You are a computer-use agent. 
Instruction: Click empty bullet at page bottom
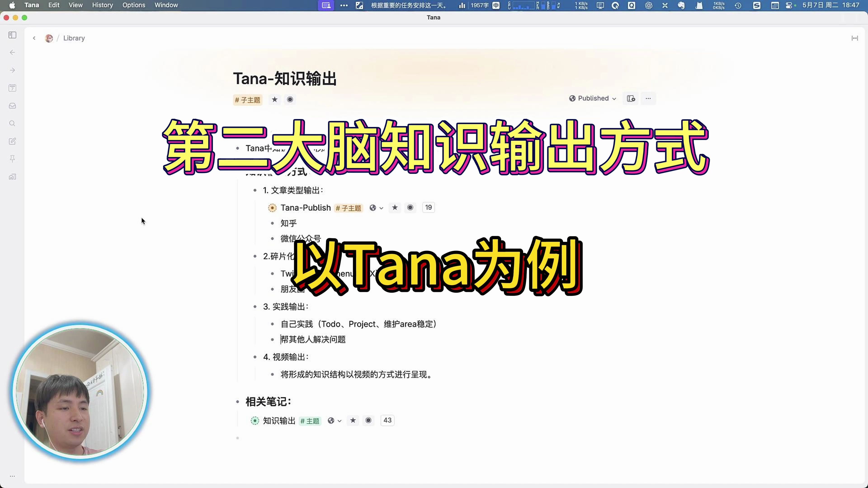point(238,438)
